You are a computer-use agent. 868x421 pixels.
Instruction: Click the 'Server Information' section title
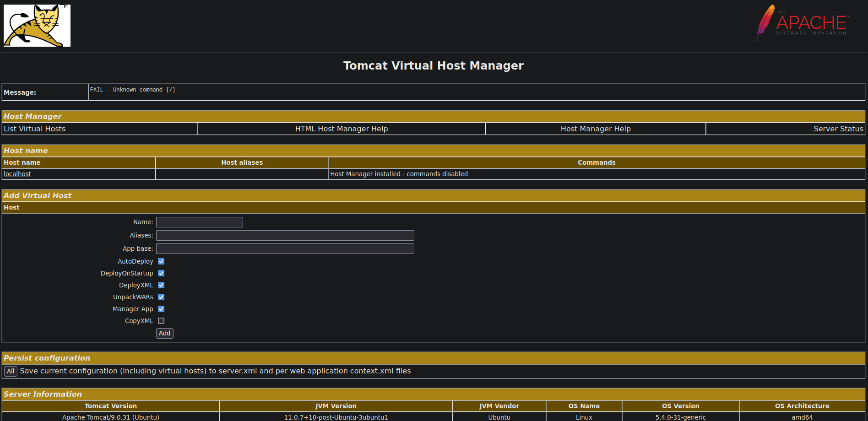(43, 394)
